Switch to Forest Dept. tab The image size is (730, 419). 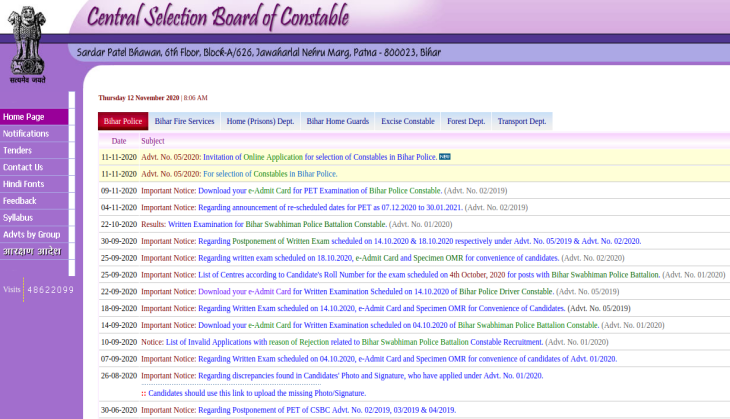coord(466,121)
